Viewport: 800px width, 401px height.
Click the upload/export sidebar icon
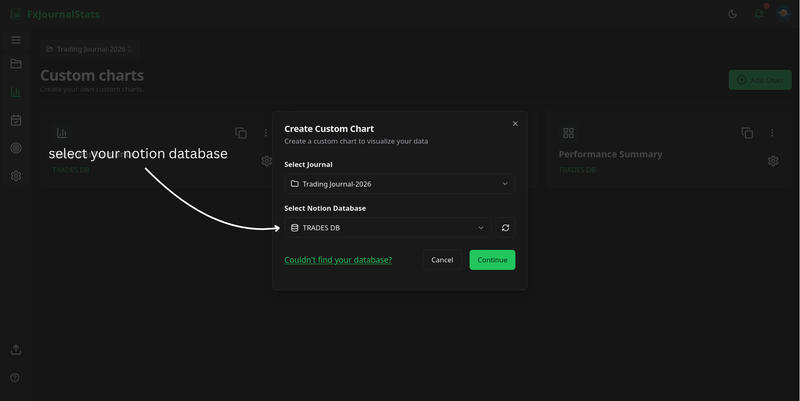(x=16, y=349)
